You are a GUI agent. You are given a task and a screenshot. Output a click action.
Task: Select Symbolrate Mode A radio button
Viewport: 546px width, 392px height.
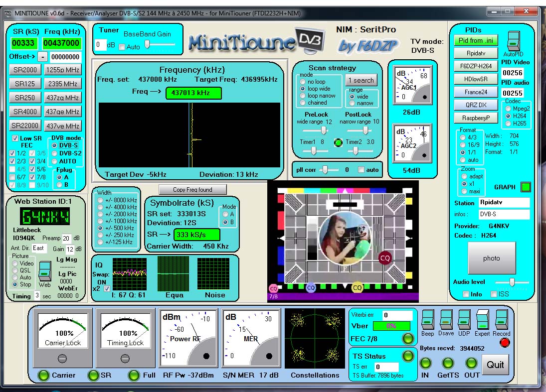(225, 214)
